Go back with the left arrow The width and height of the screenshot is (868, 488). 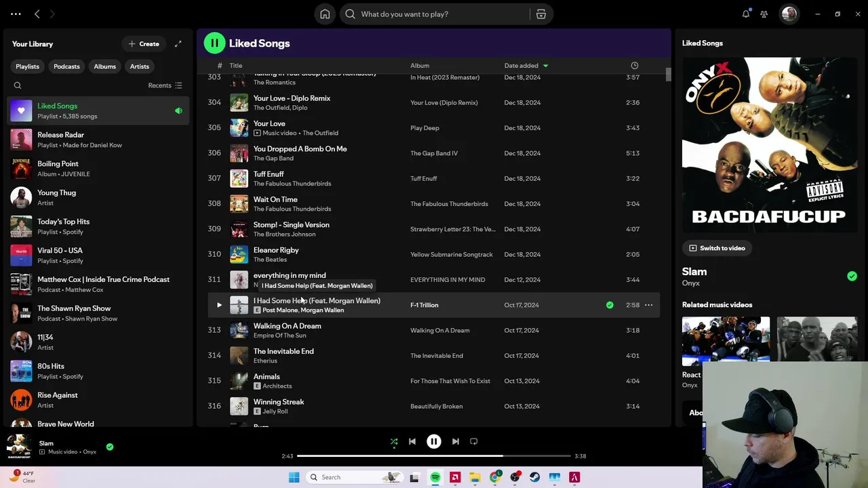(x=37, y=14)
